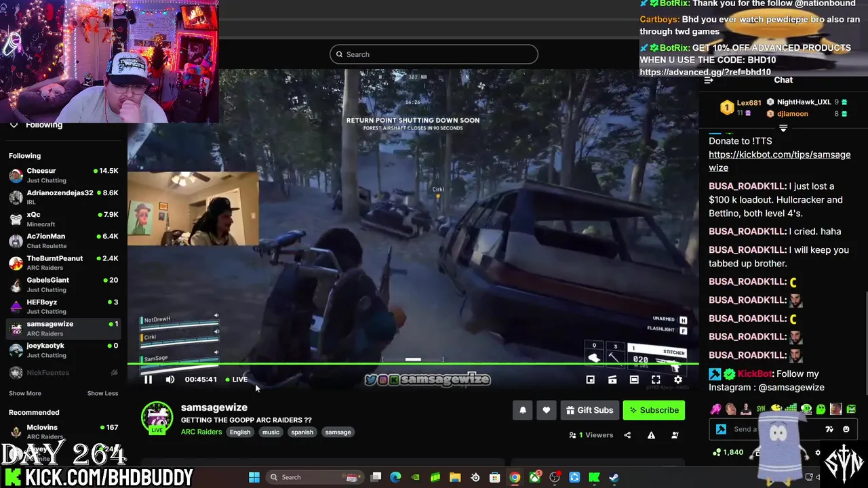Open samsagewize profile avatar
The height and width of the screenshot is (488, 868).
(x=157, y=418)
